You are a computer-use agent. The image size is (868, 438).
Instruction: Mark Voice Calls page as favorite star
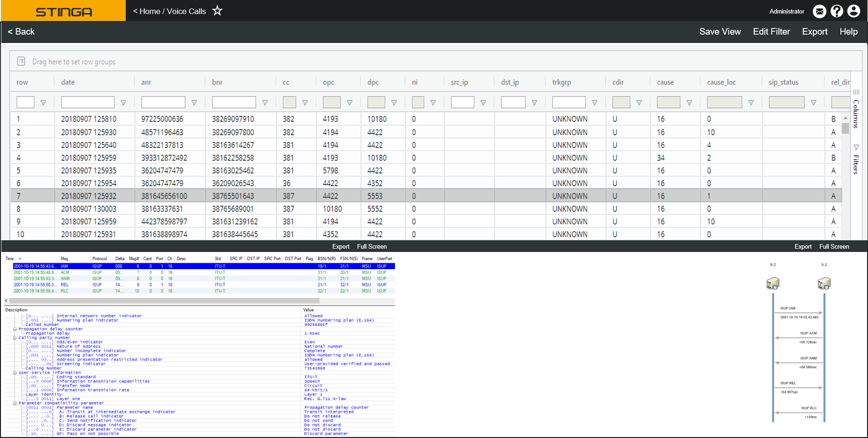217,11
